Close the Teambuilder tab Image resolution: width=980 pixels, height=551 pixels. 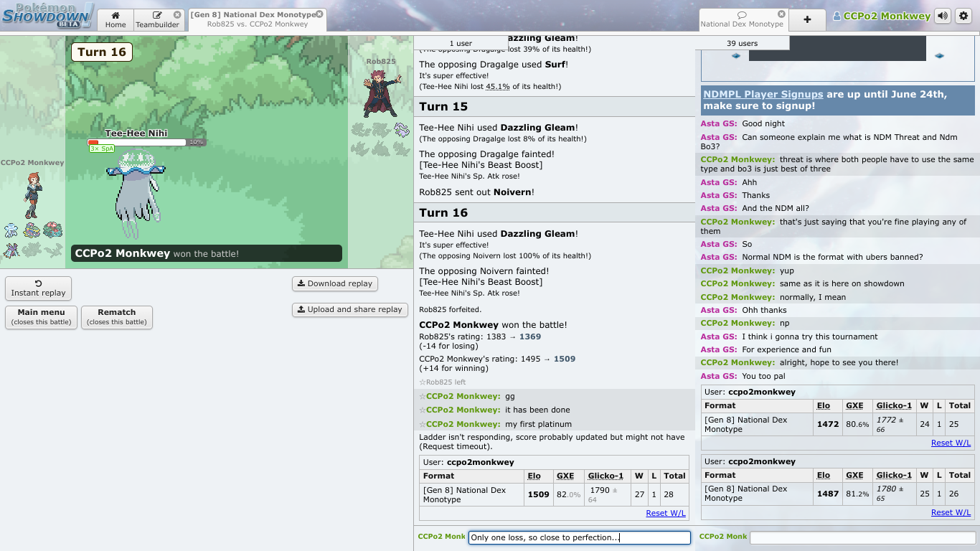[x=177, y=14]
